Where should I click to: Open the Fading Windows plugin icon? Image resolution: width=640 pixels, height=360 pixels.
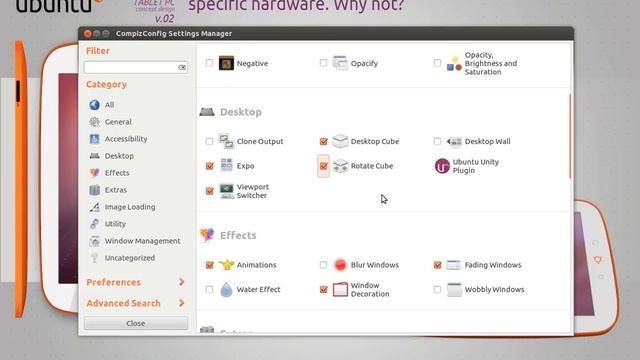point(454,265)
